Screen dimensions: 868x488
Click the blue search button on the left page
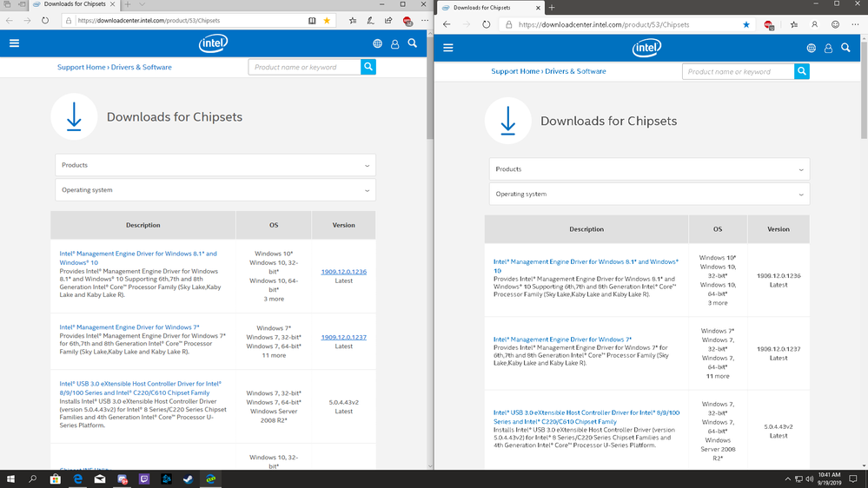368,67
